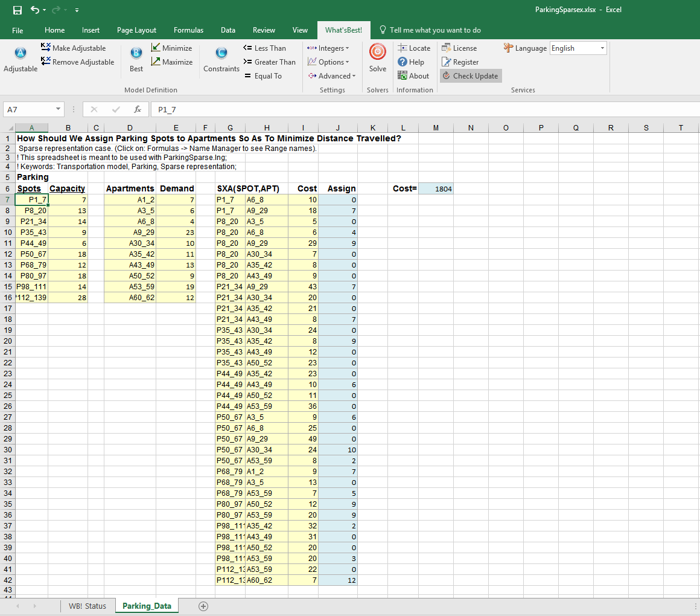
Task: Click the Best icon
Action: [136, 53]
